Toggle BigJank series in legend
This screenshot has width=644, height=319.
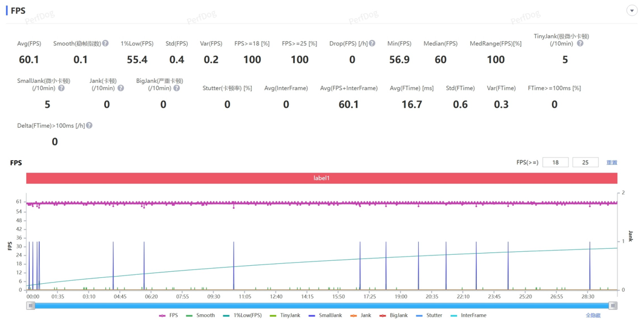pos(393,315)
